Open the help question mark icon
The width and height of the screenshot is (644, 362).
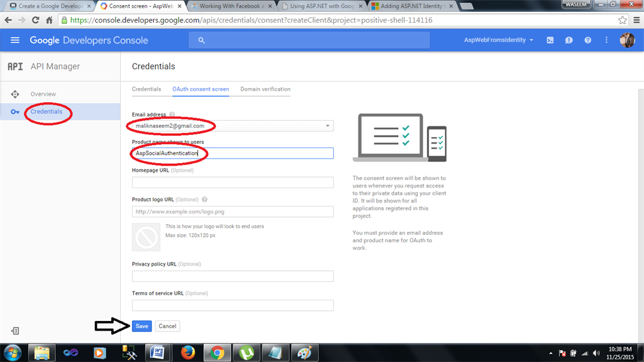click(x=588, y=40)
